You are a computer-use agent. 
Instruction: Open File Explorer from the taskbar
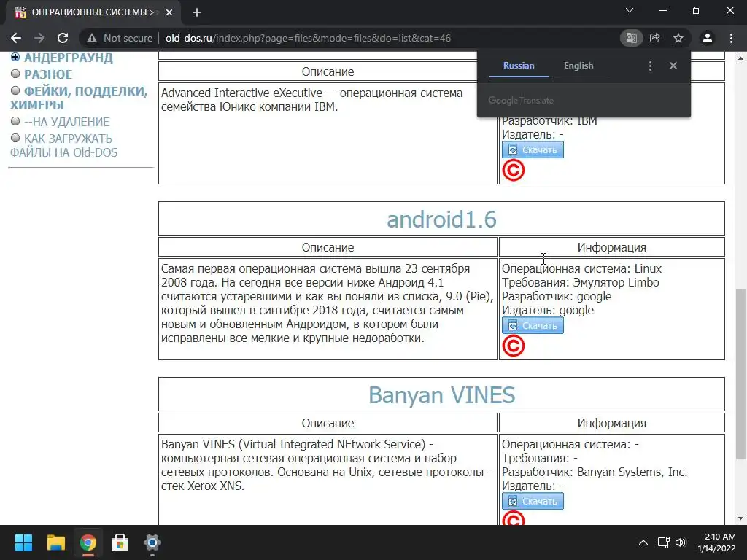click(x=55, y=542)
